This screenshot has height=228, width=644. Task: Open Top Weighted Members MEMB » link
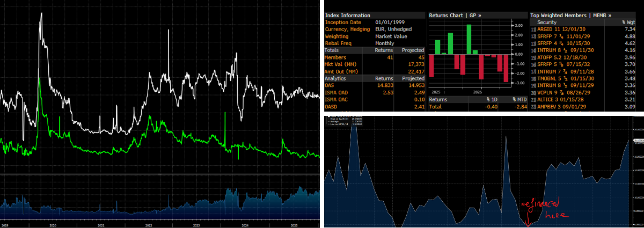[570, 16]
